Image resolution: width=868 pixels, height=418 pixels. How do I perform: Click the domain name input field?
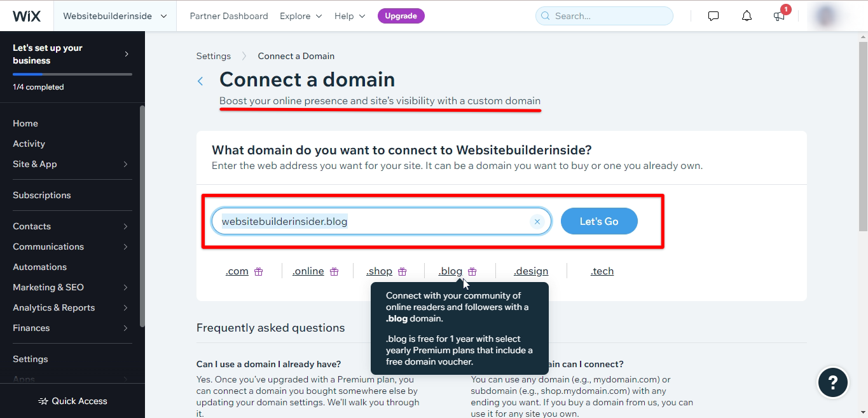pos(369,221)
